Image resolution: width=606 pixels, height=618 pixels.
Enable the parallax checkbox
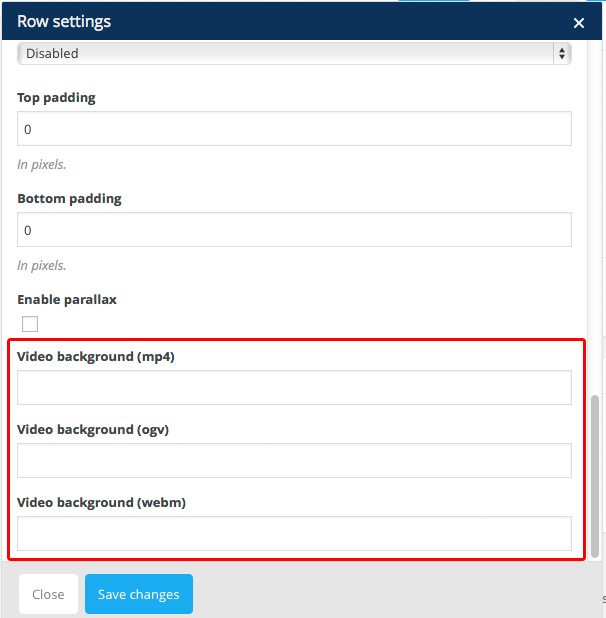coord(30,324)
